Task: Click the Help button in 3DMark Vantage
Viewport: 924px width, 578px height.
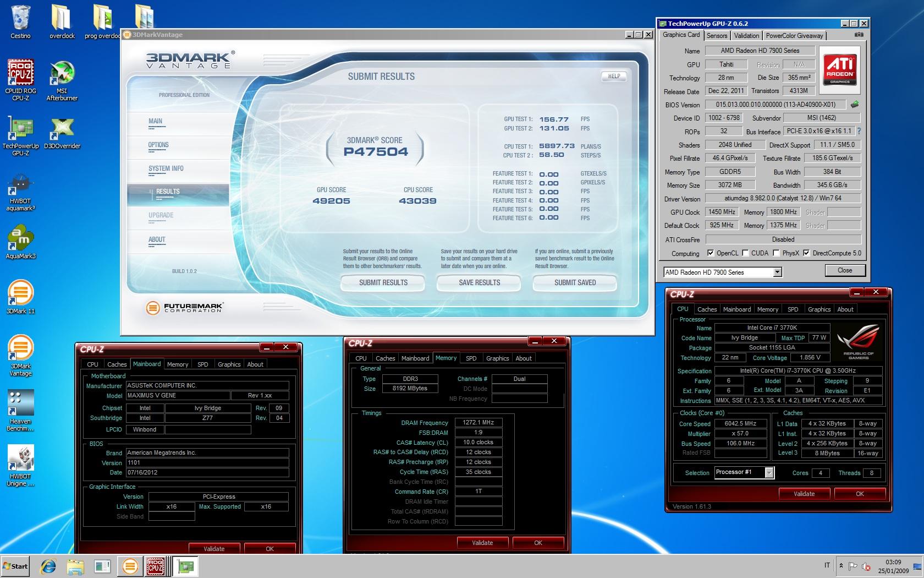Action: tap(614, 77)
